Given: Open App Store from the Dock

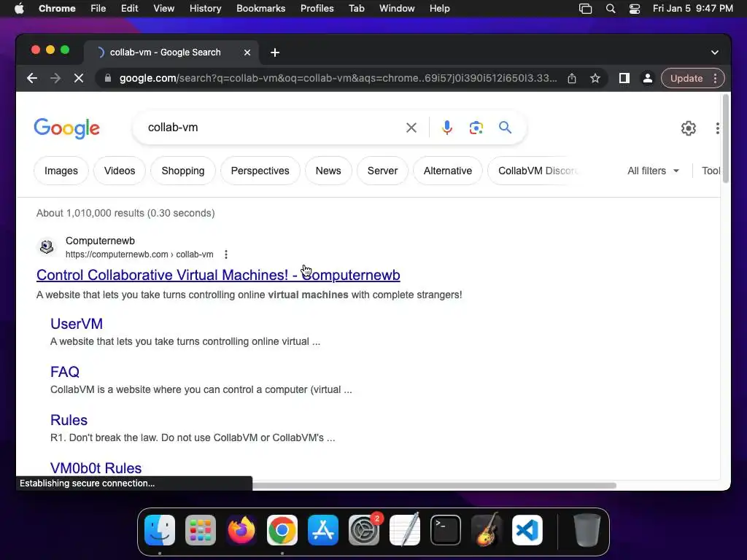Looking at the screenshot, I should coord(323,529).
